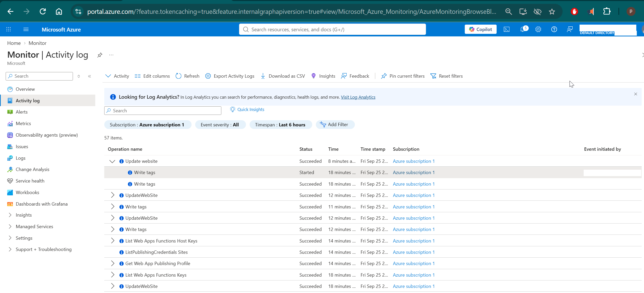Open the Azure portal hamburger menu
The image size is (644, 293).
(26, 29)
